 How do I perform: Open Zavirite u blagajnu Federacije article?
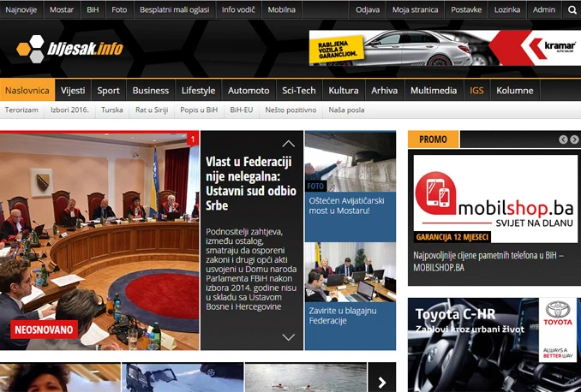[x=343, y=315]
